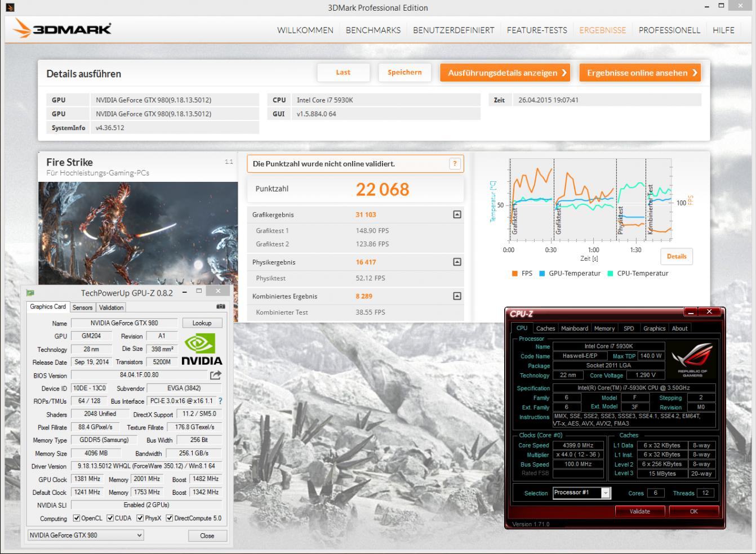Click the Kombinierter Test 38.55 FPS row
Image resolution: width=756 pixels, height=554 pixels.
click(355, 312)
